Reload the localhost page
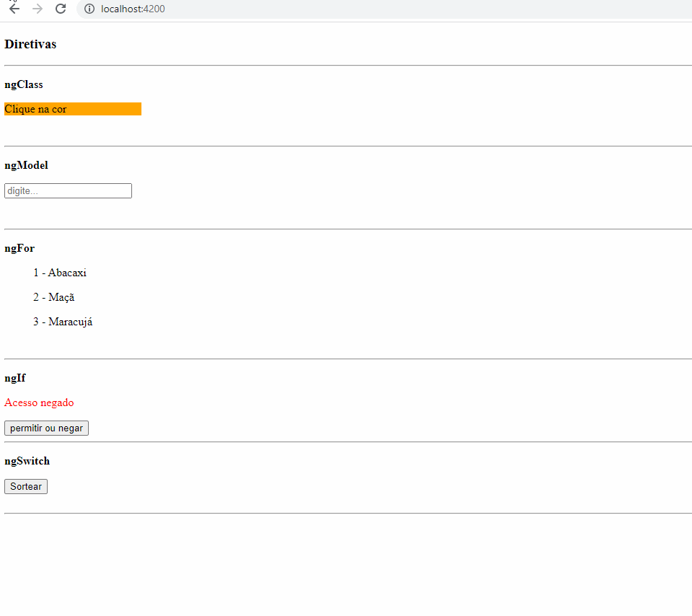 pos(61,9)
